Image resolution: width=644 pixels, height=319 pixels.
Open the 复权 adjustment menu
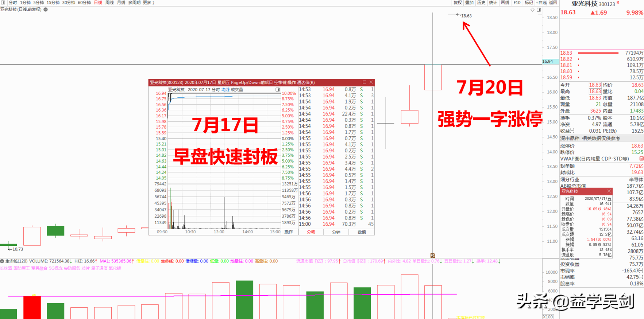pos(458,3)
